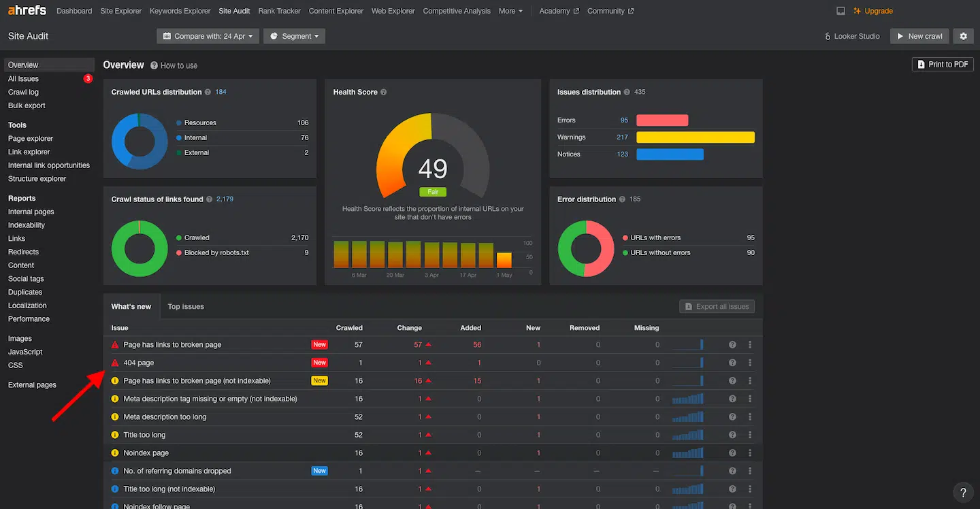Open Content Explorer in top navigation

point(336,11)
